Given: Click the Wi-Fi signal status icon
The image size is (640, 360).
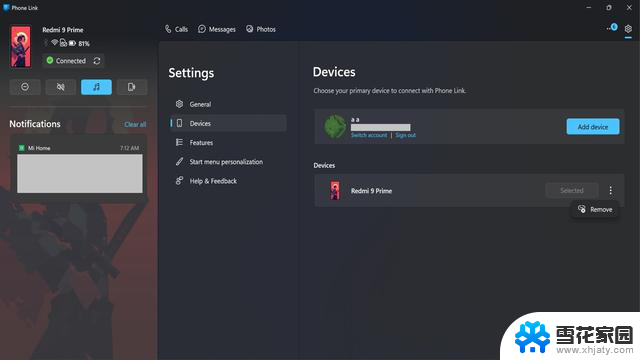Looking at the screenshot, I should (x=54, y=42).
